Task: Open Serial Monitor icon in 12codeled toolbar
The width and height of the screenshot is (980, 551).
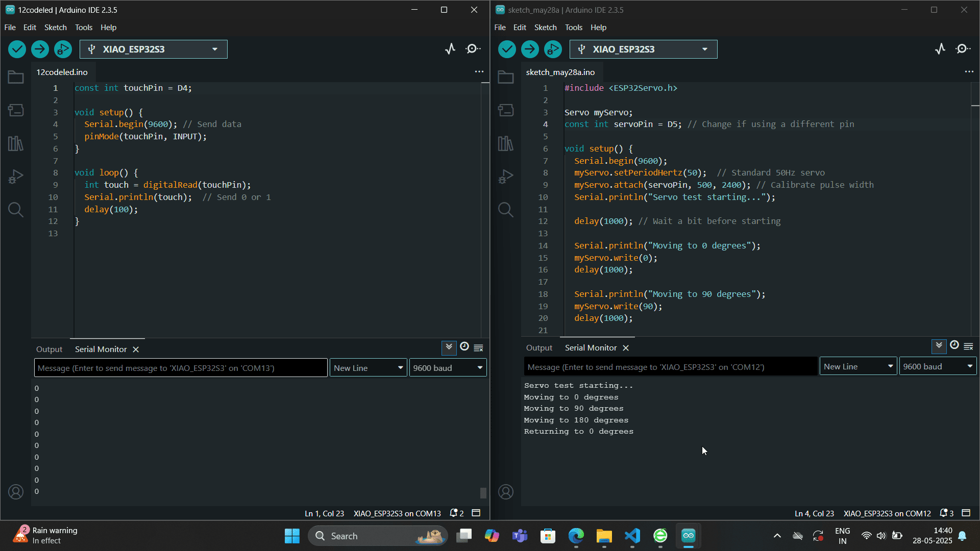Action: (473, 49)
